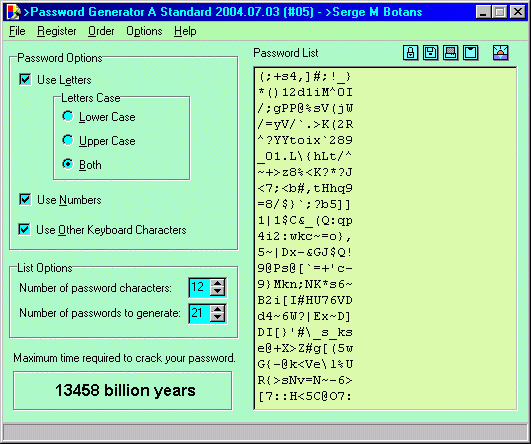The width and height of the screenshot is (531, 444).
Task: Click the "Password List" label
Action: [286, 53]
